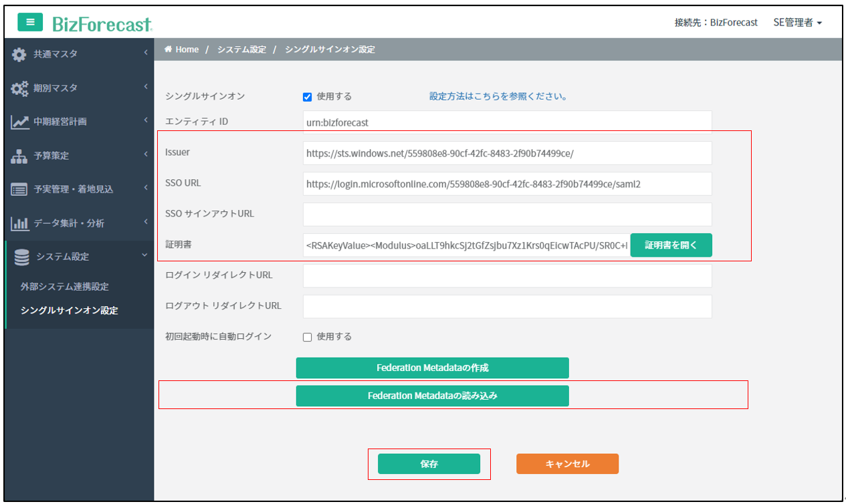
Task: Open the SE管理者 user dropdown
Action: 797,23
